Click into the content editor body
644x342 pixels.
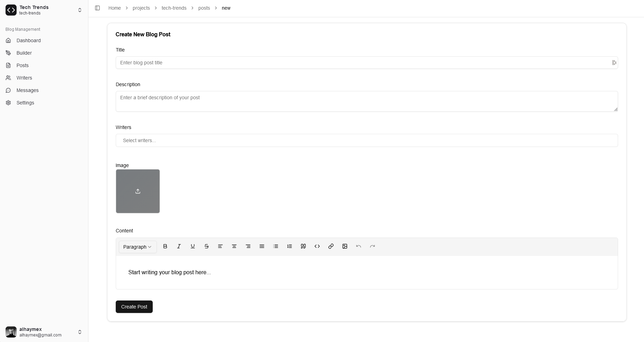point(367,272)
